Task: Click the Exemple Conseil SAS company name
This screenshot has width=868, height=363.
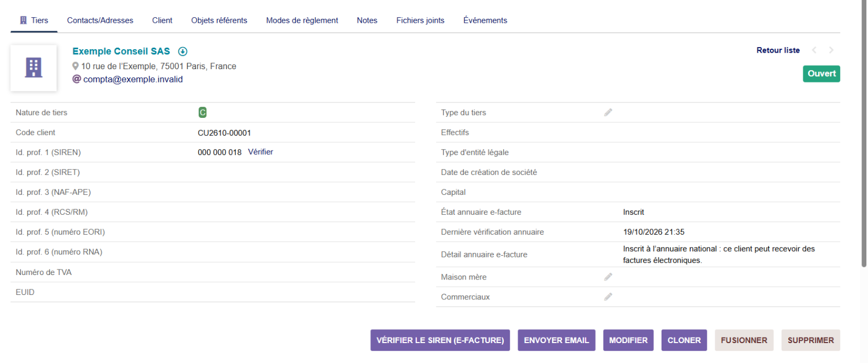Action: pos(121,51)
